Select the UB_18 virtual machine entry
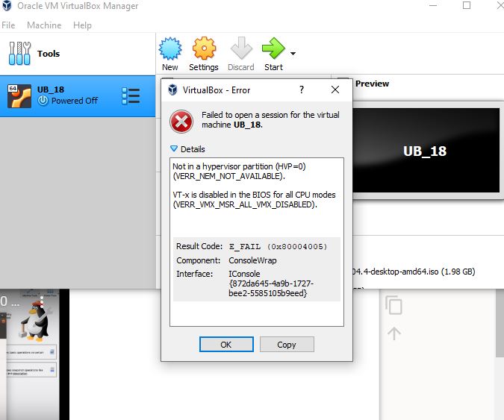The height and width of the screenshot is (420, 504). click(x=67, y=95)
